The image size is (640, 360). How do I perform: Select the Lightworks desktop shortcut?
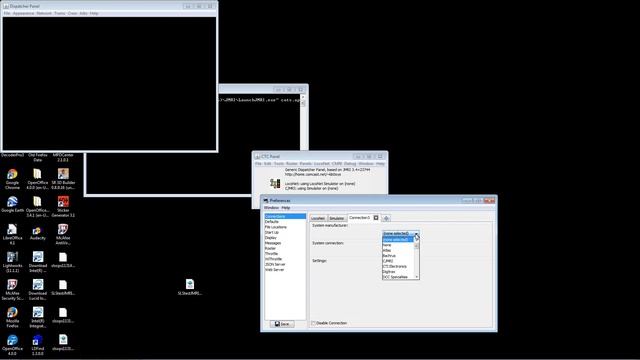pyautogui.click(x=12, y=262)
